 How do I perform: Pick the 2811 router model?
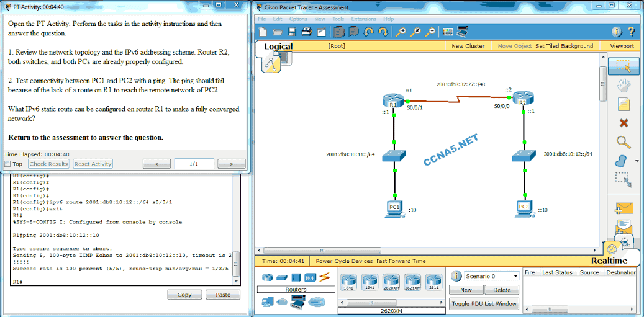pos(433,282)
